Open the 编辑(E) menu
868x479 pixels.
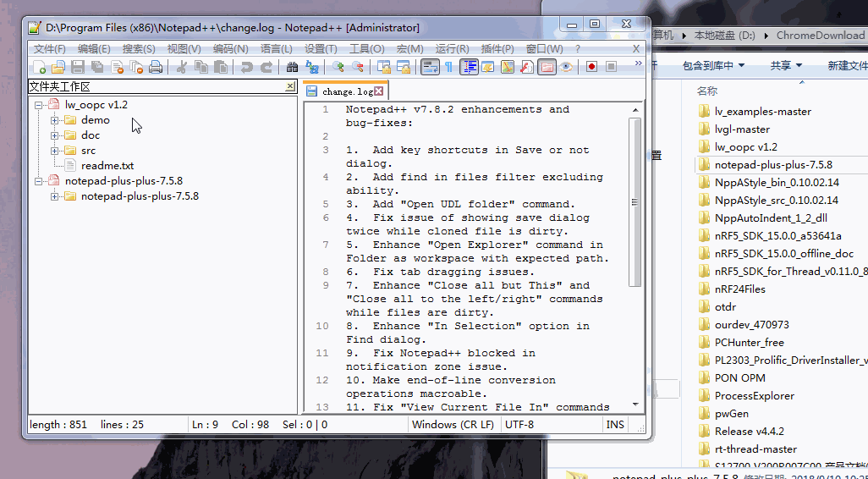click(94, 49)
